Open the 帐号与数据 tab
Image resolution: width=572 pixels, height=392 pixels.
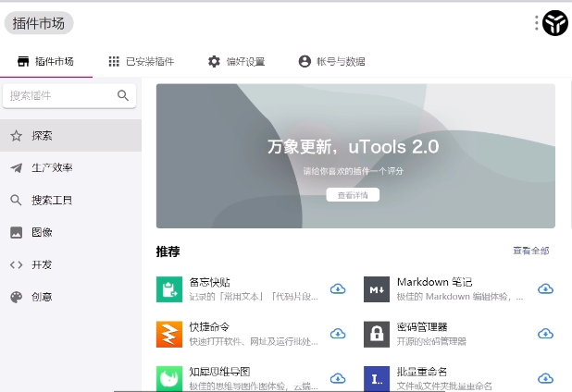[331, 61]
